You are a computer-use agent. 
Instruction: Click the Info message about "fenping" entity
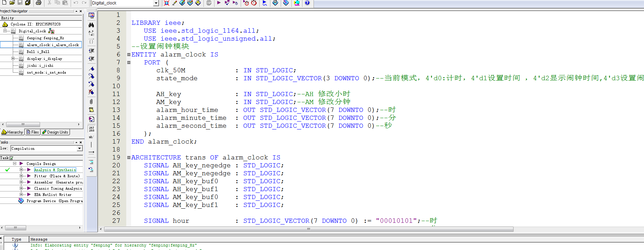(113, 245)
